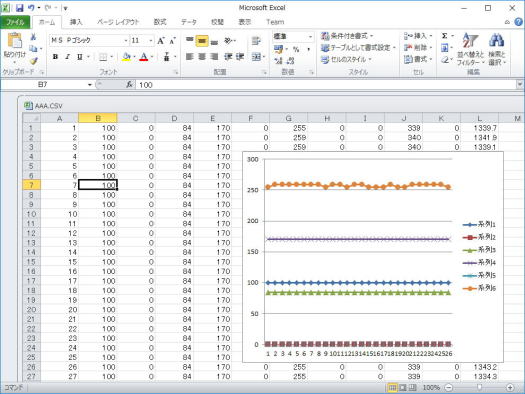
Task: Toggle underline formatting
Action: [79, 57]
